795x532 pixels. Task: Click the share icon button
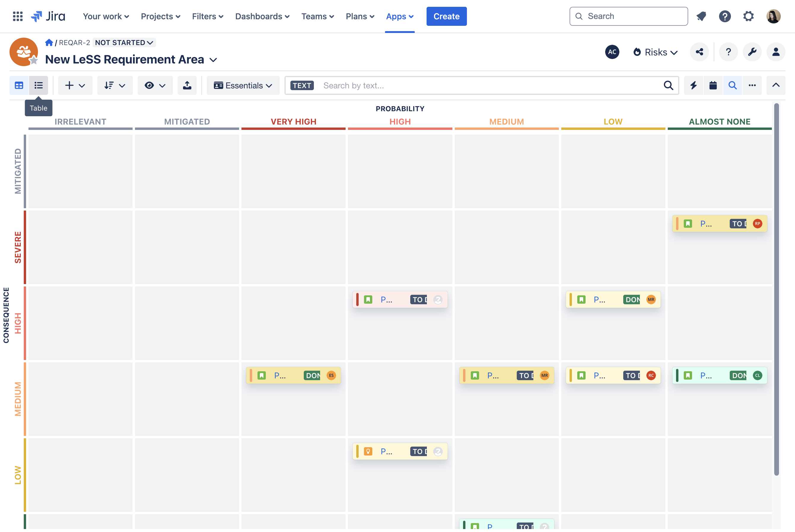pyautogui.click(x=699, y=52)
